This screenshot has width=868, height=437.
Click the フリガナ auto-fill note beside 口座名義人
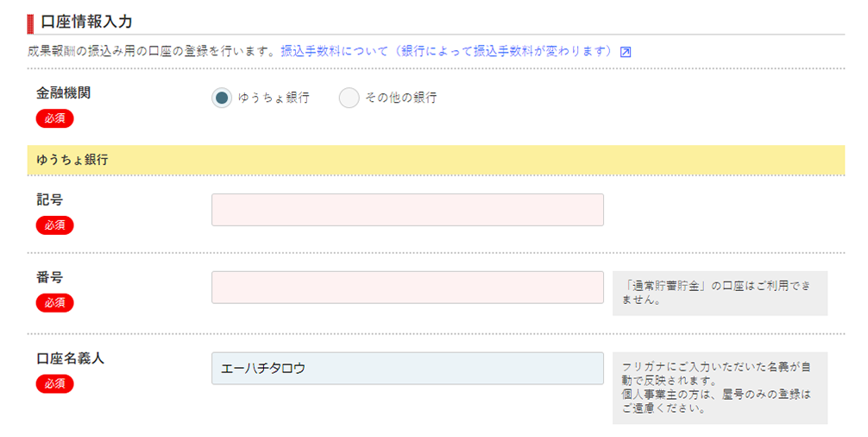[x=720, y=389]
